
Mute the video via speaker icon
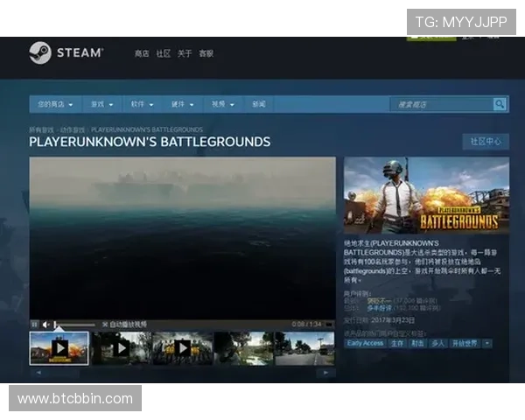tap(46, 325)
